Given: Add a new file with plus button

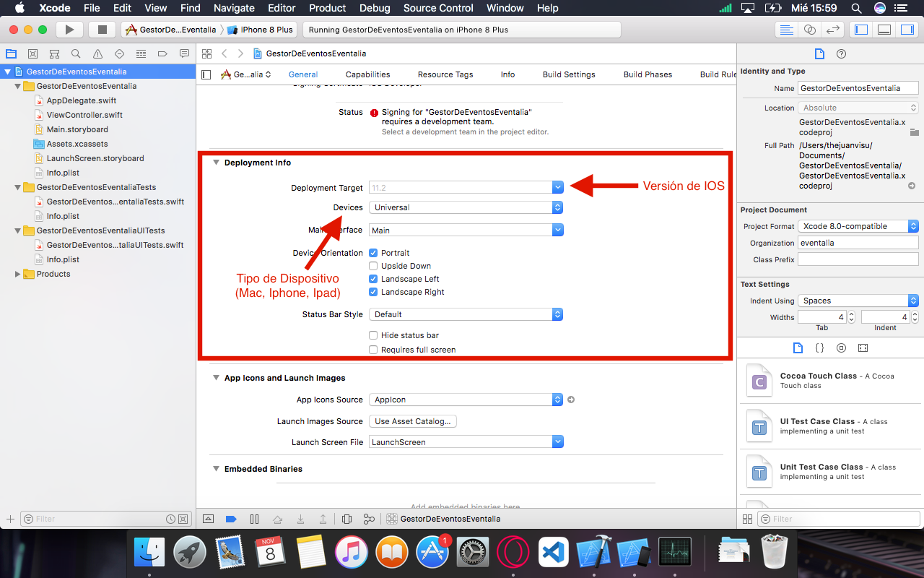Looking at the screenshot, I should (10, 519).
